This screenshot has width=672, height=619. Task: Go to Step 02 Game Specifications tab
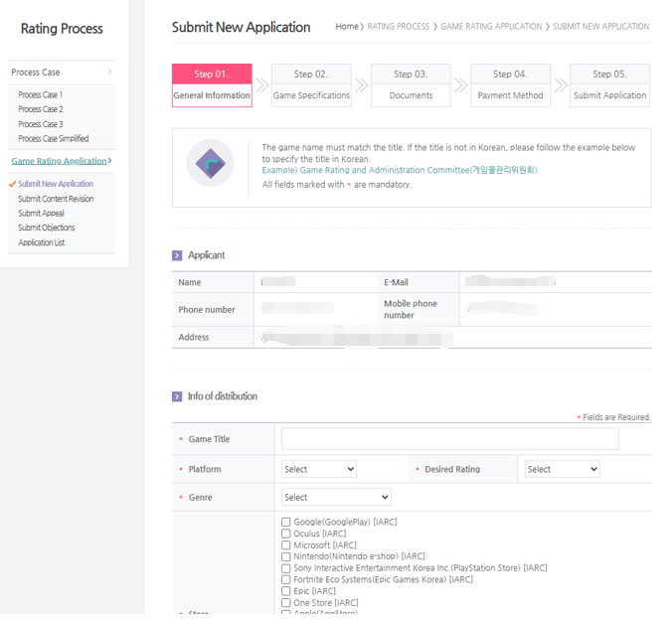pos(311,85)
